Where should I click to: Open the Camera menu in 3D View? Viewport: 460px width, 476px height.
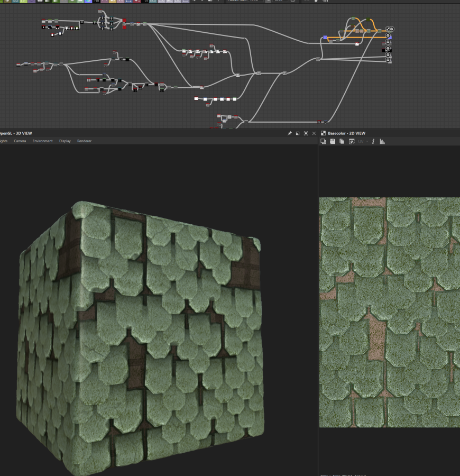tap(20, 141)
